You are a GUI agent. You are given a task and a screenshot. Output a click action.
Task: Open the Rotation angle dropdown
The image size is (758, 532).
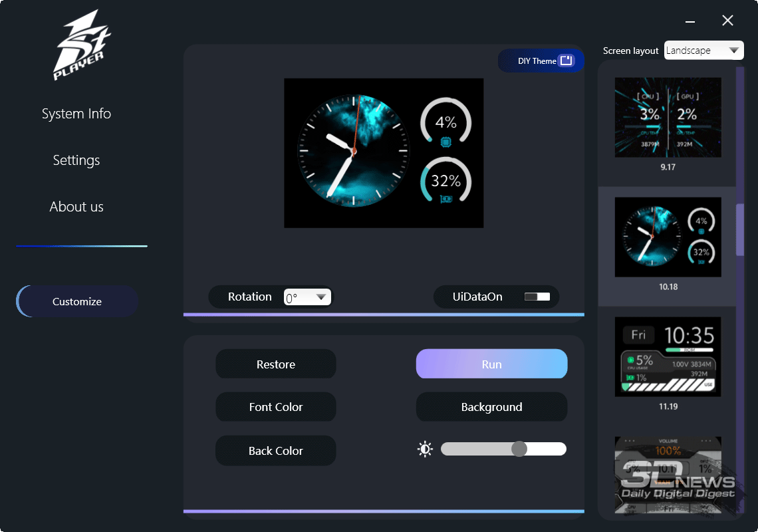(x=307, y=297)
